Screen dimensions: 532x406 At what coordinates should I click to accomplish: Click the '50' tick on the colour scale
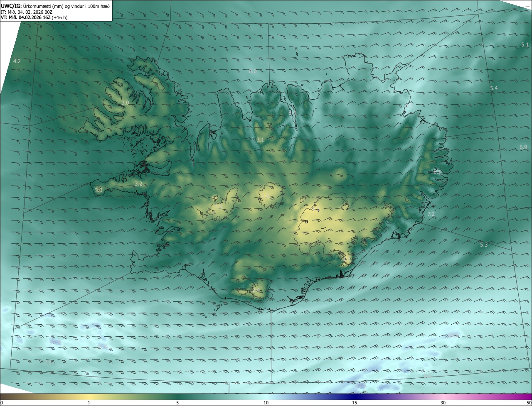coord(529,403)
